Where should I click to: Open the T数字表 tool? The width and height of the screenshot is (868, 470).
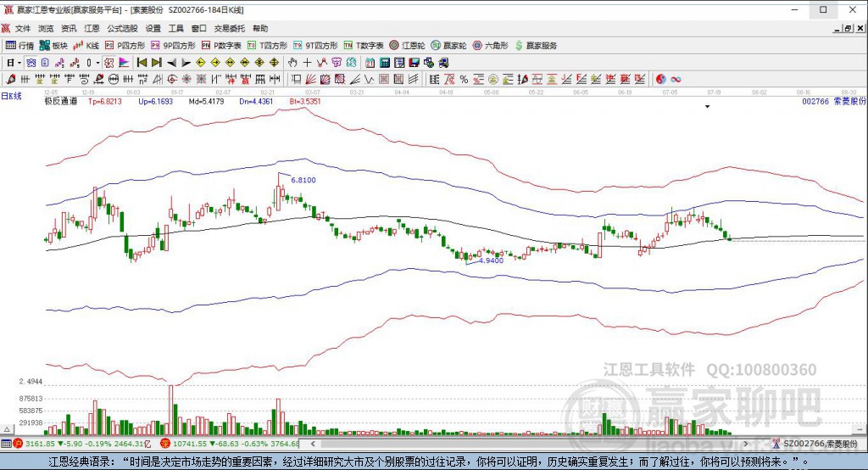364,46
